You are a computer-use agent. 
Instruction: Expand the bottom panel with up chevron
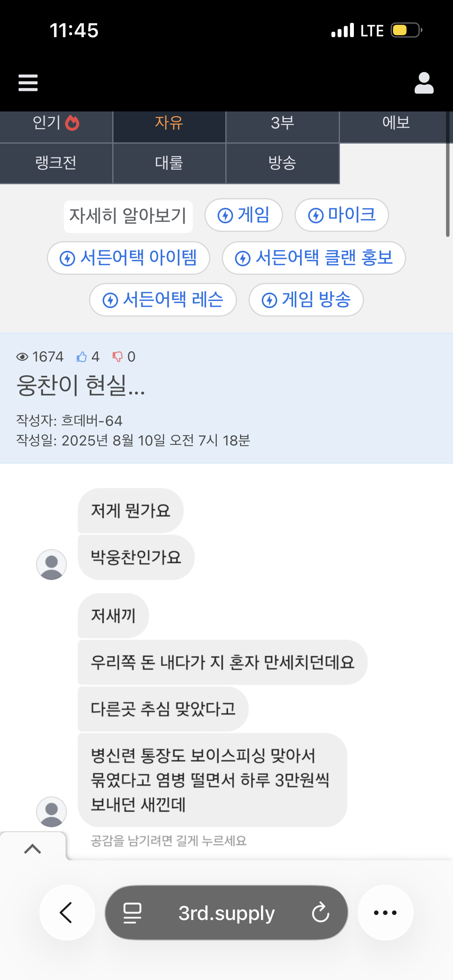coord(33,849)
